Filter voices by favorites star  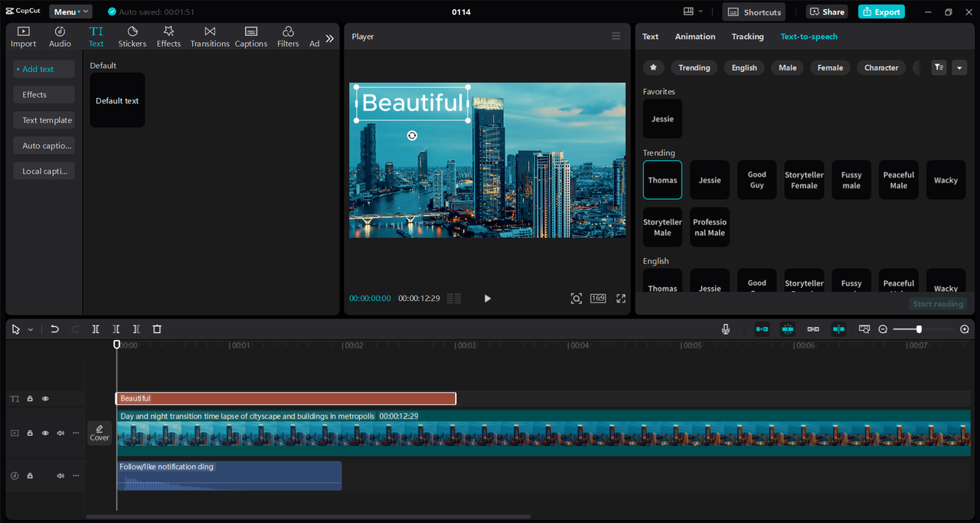[x=653, y=67]
